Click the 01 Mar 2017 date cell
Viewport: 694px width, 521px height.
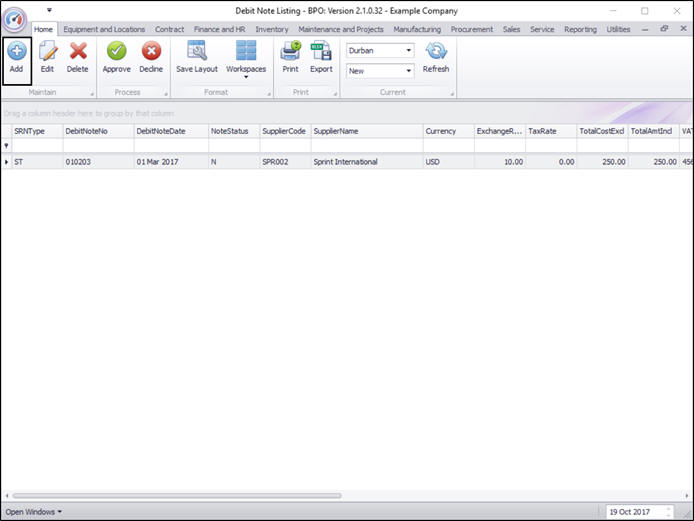(x=171, y=162)
